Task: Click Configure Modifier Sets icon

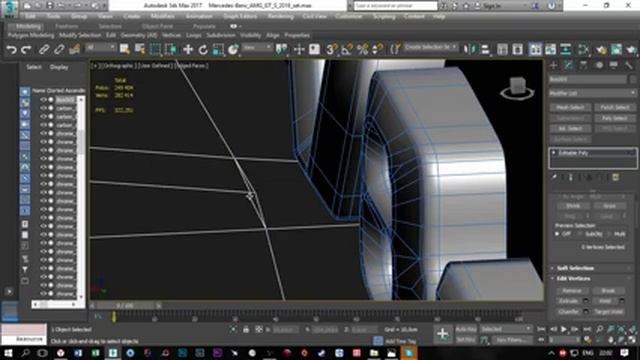Action: coord(616,177)
